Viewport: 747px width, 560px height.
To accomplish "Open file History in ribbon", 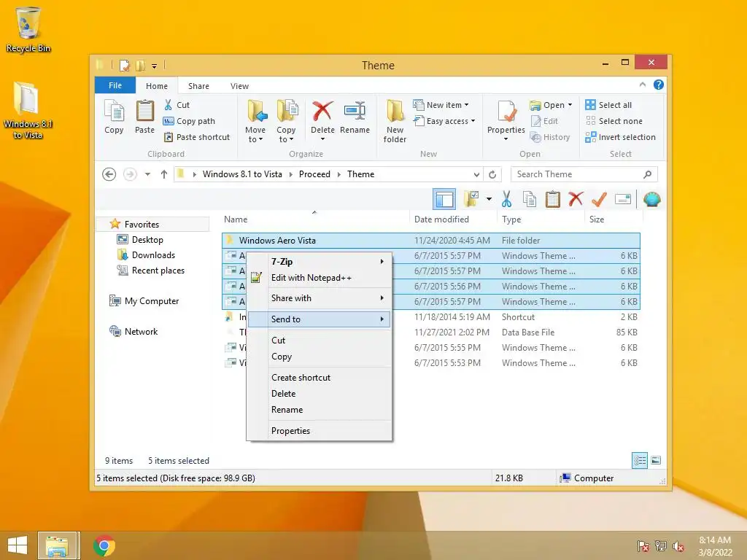I will 550,137.
